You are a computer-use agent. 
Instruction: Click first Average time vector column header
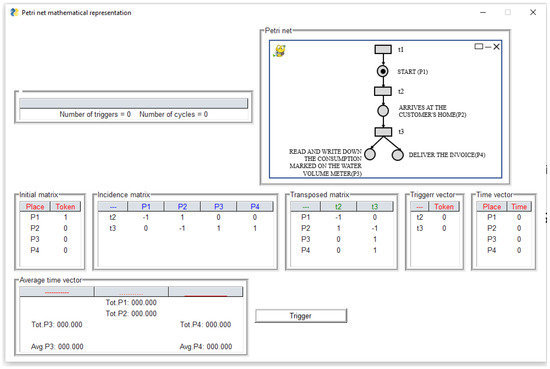[x=57, y=291]
